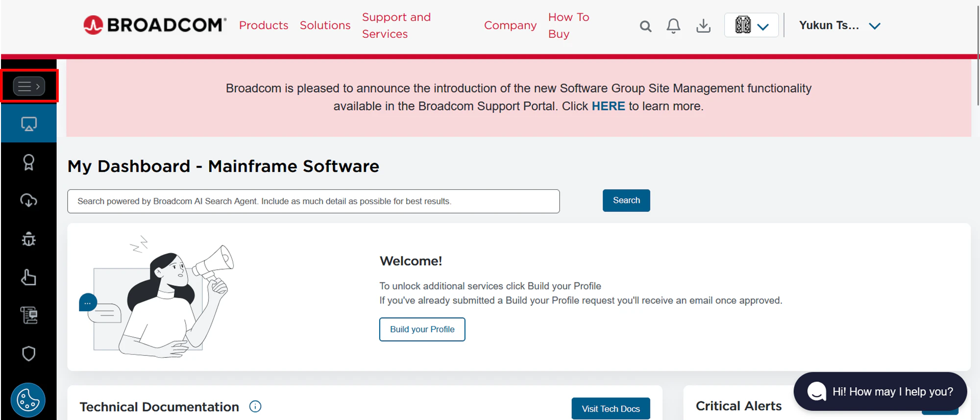Open the Products menu
The height and width of the screenshot is (420, 980).
(x=264, y=25)
